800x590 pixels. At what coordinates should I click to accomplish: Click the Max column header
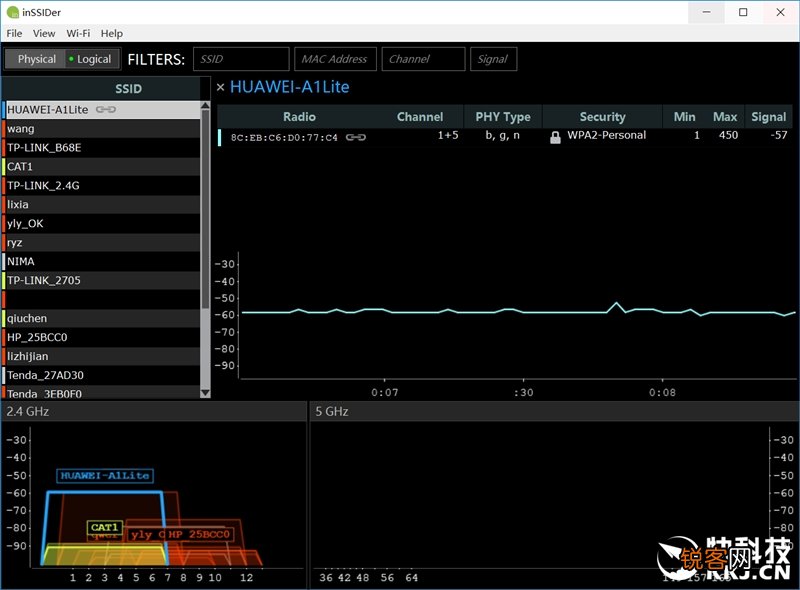pos(724,117)
